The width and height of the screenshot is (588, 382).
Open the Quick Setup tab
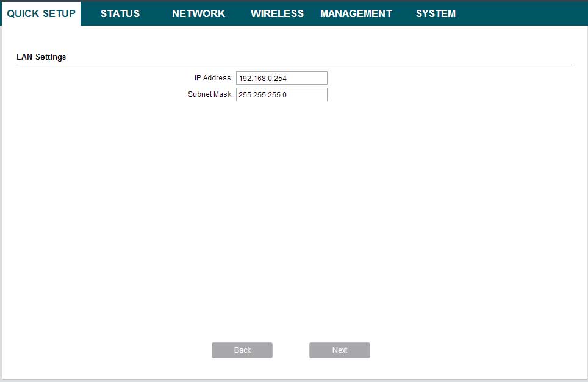pos(41,13)
